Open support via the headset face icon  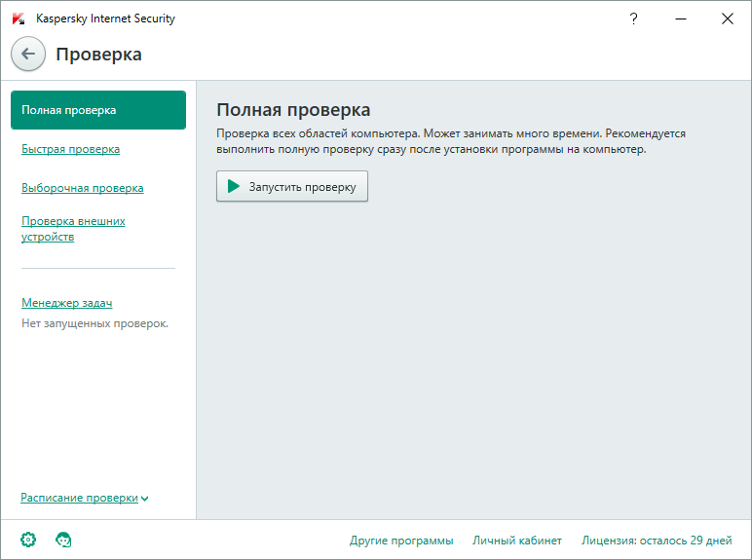pyautogui.click(x=63, y=540)
